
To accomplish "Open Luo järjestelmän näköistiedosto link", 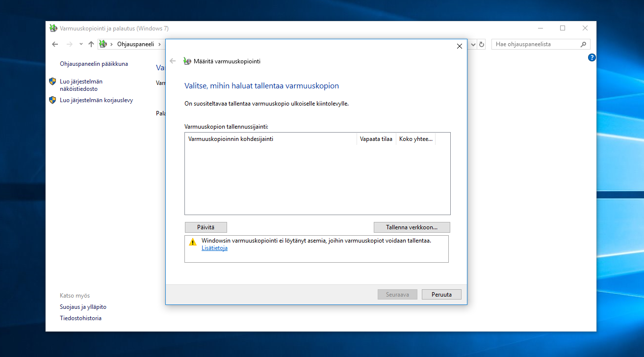I will (x=81, y=85).
